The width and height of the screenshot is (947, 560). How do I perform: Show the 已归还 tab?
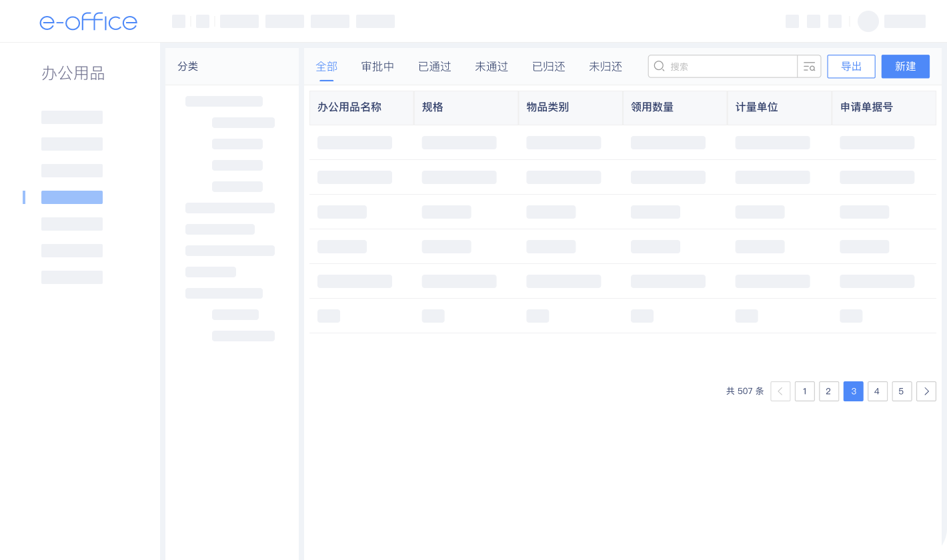(x=549, y=67)
